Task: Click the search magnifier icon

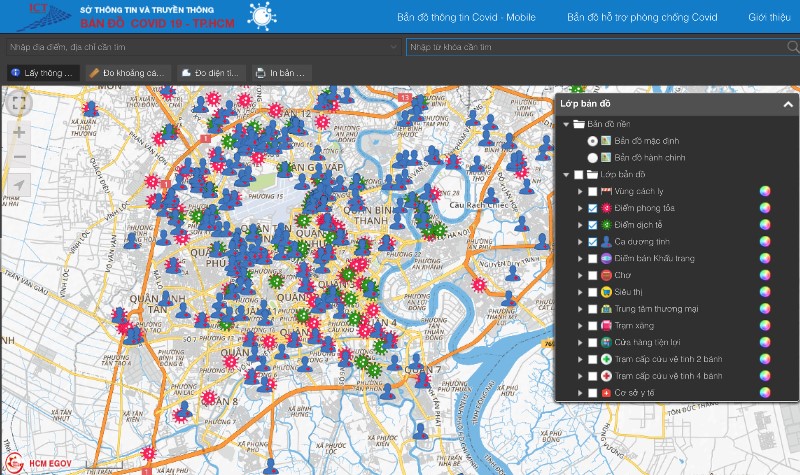Action: [792, 46]
